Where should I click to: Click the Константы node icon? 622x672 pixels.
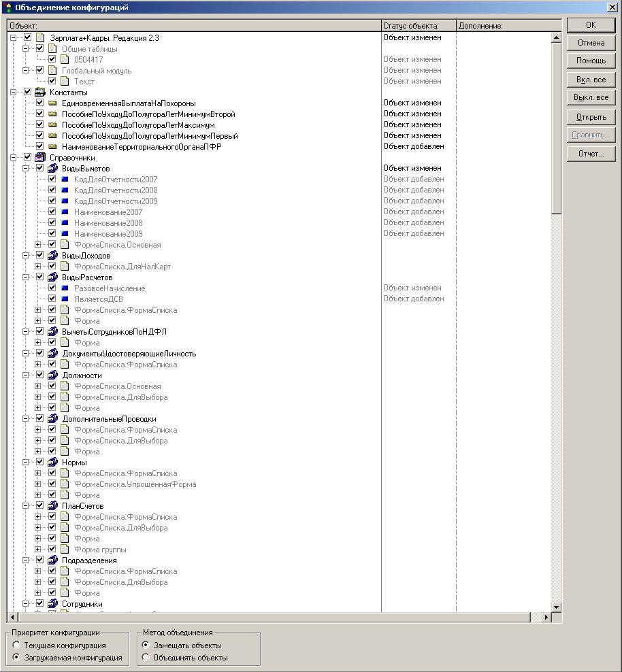pyautogui.click(x=39, y=93)
